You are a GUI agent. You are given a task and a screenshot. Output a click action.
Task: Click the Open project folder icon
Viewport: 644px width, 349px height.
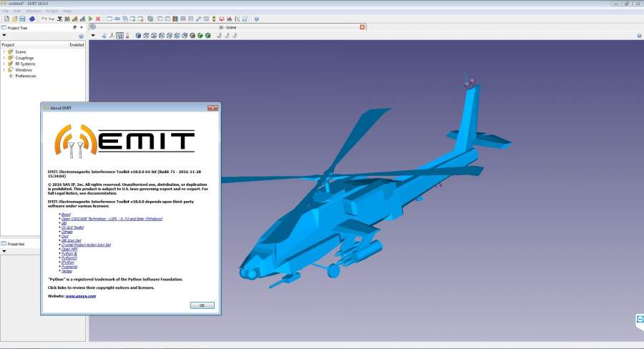click(14, 19)
